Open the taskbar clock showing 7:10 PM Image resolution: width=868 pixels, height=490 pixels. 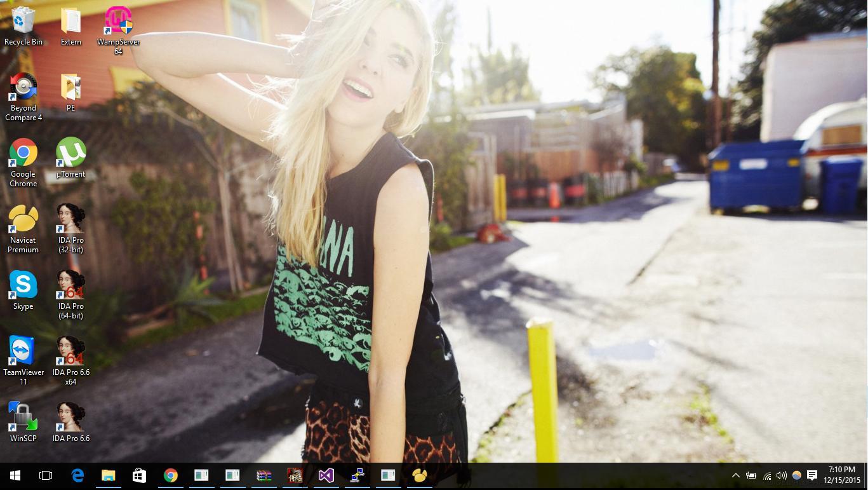(842, 475)
